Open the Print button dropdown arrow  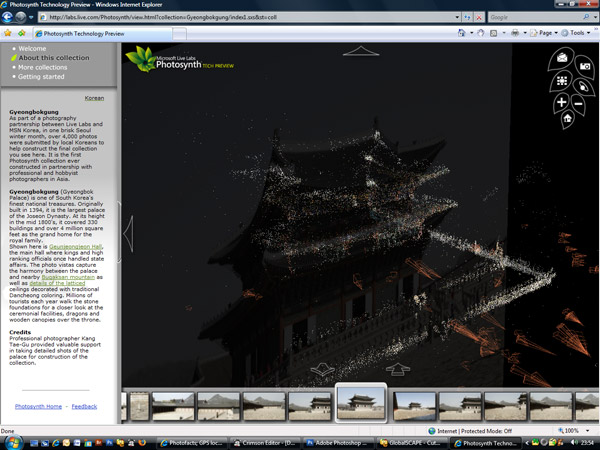pos(525,33)
